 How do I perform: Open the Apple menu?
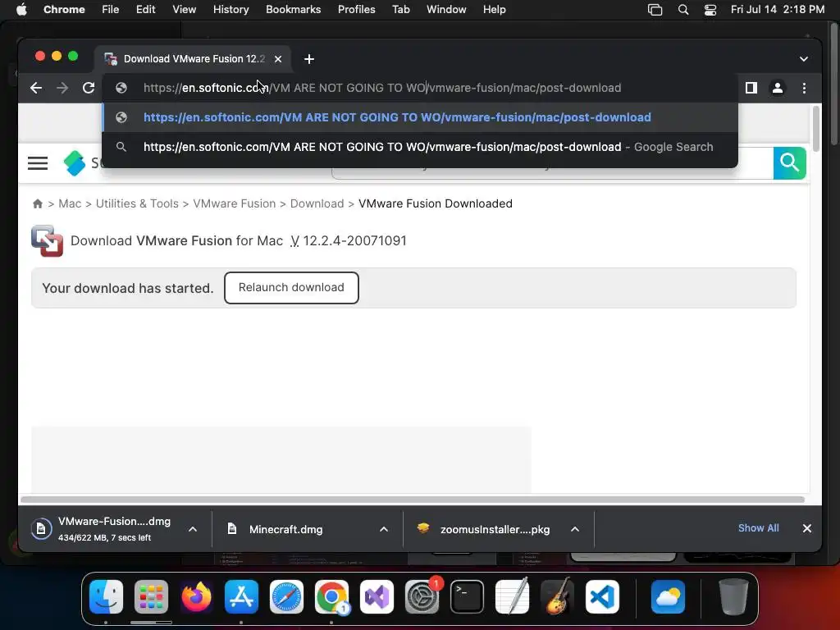pos(21,10)
